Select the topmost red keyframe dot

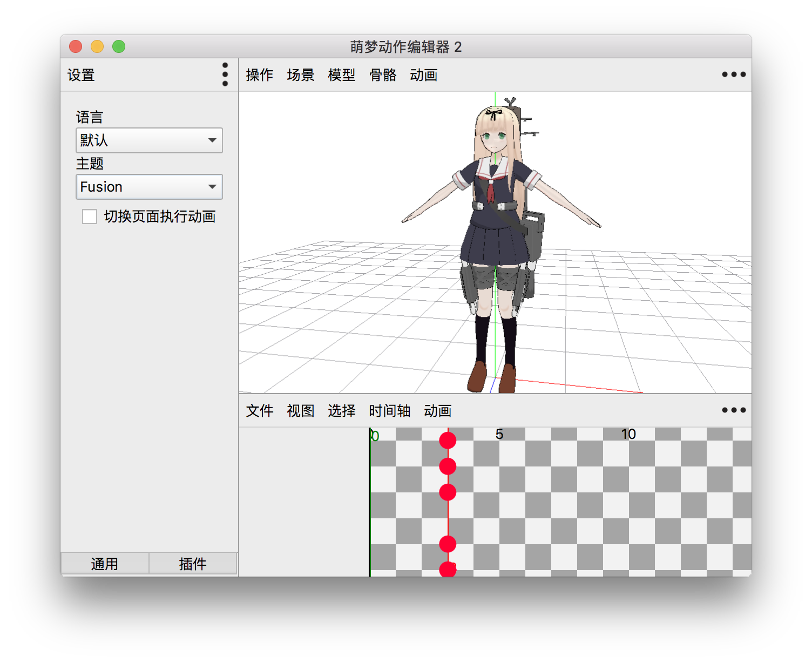point(448,441)
